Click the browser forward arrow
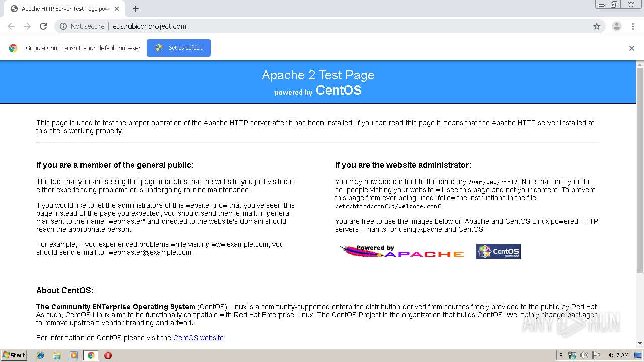This screenshot has width=644, height=362. point(27,26)
